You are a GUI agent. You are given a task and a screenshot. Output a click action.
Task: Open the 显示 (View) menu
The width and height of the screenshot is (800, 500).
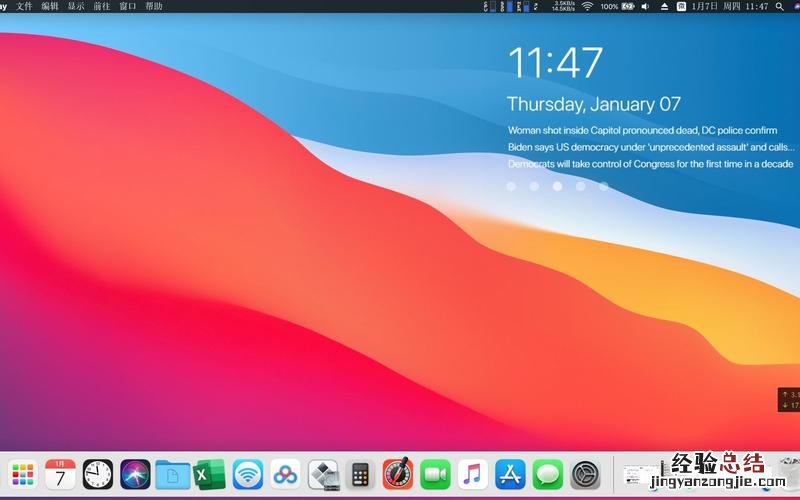[x=76, y=6]
